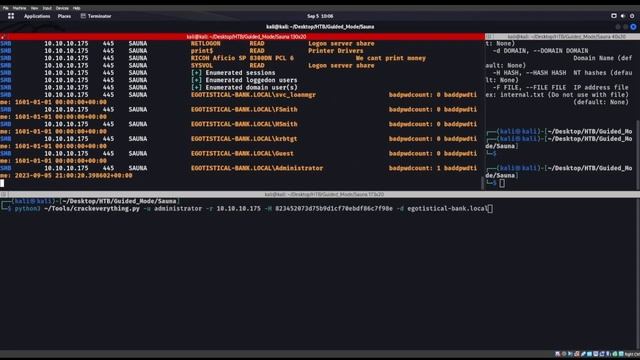
Task: Click VirtualBox keyboard capture status icon
Action: 621,354
